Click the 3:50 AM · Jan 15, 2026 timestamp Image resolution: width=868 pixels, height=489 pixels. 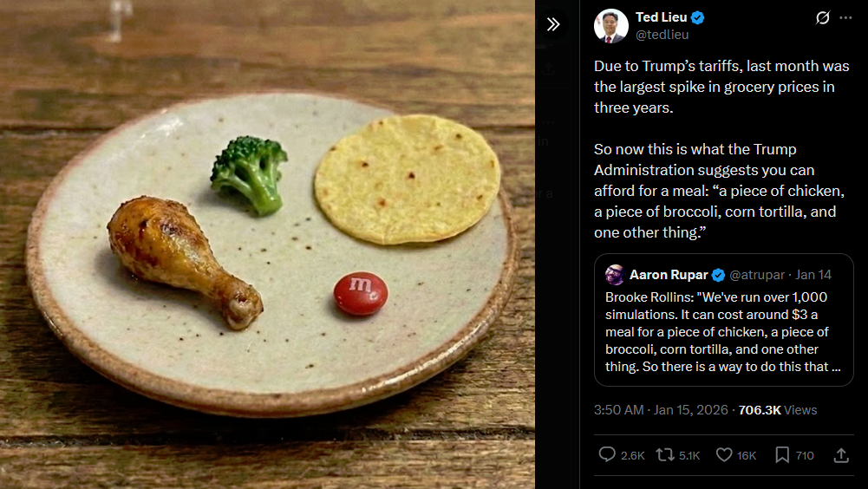point(661,410)
